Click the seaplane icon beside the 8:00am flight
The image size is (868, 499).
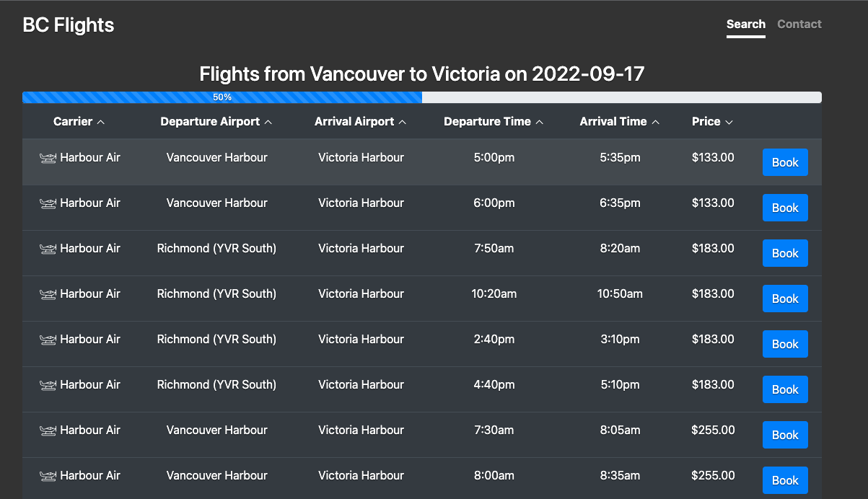click(x=48, y=475)
